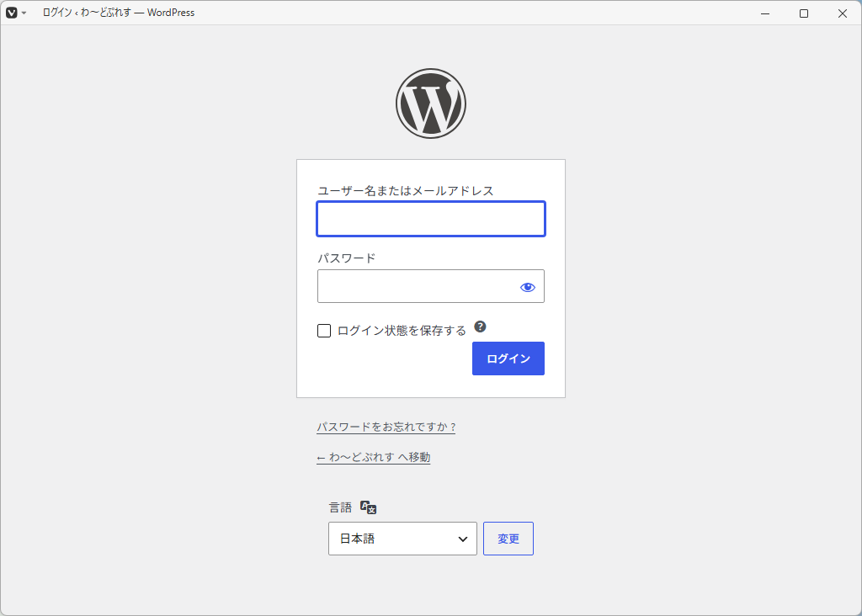Viewport: 862px width, 616px height.
Task: Follow the わ～どぷれす へ移動 link
Action: pos(373,457)
